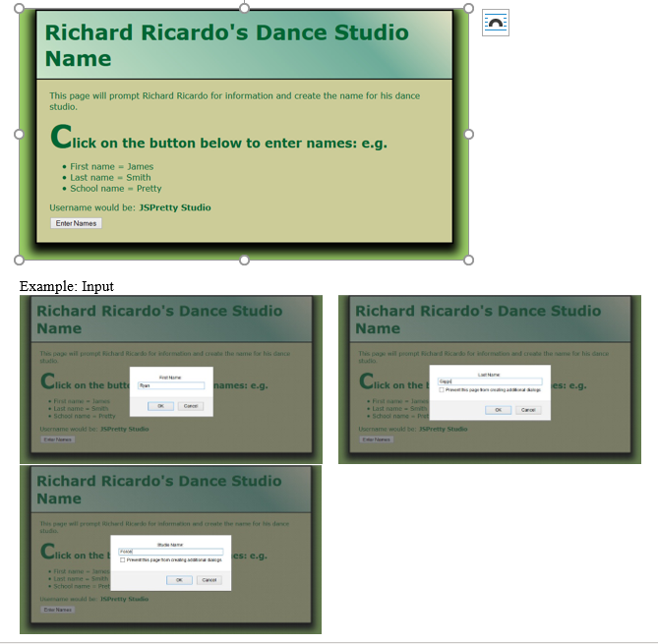Click the top-right corner sizing handle of the selected image

(469, 9)
